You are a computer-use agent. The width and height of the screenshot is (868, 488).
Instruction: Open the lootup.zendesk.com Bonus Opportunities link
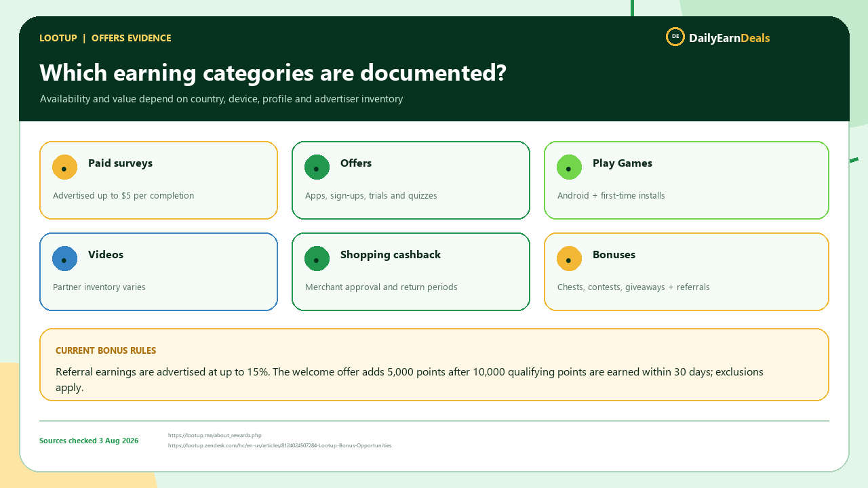pyautogui.click(x=279, y=446)
